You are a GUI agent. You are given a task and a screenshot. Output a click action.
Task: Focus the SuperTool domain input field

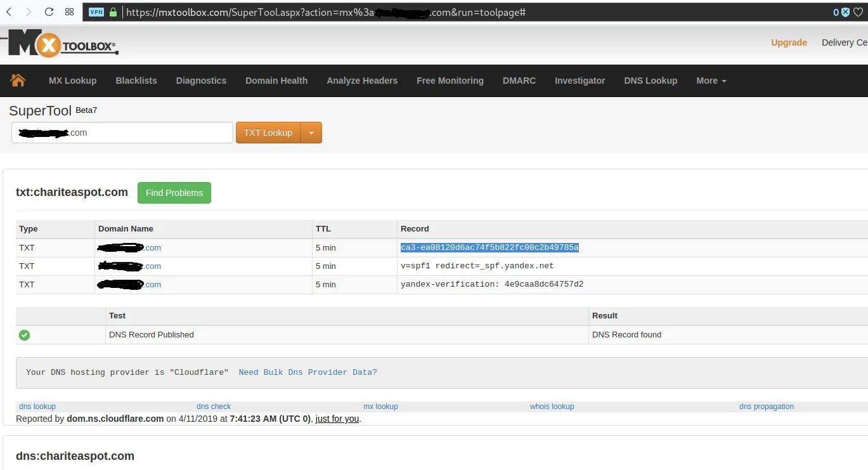[x=122, y=133]
